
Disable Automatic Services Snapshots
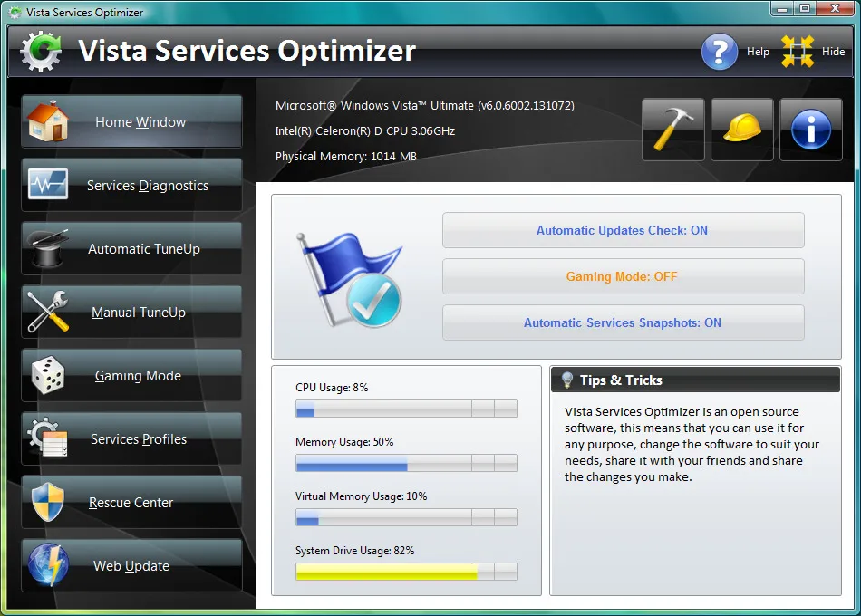pos(623,322)
